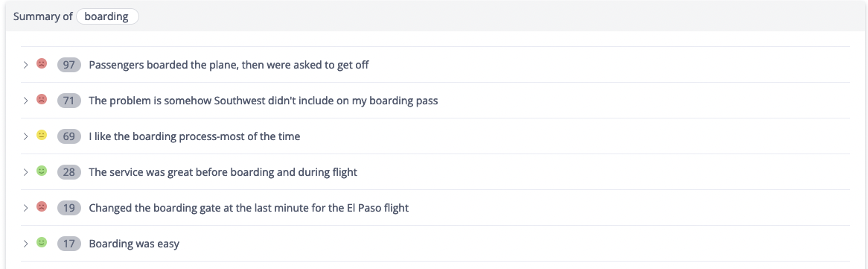Select the 'Boarding was easy' summary text
868x269 pixels.
click(134, 244)
